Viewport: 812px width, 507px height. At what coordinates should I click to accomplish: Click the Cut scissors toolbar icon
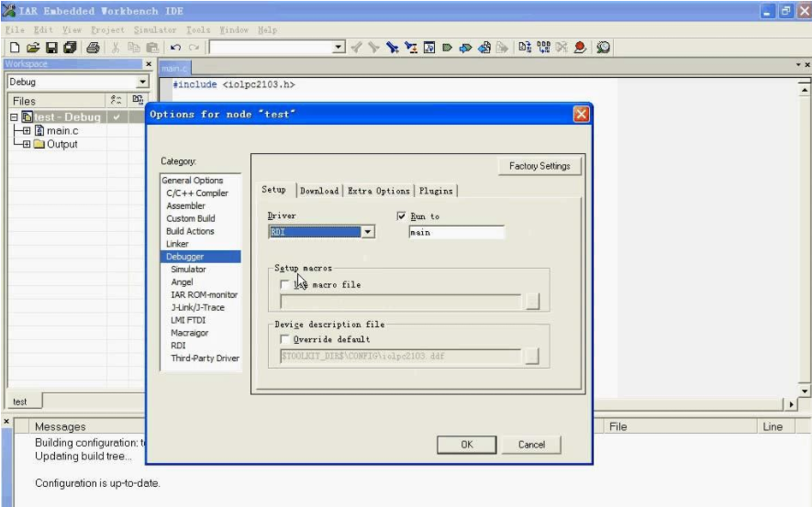coord(116,48)
